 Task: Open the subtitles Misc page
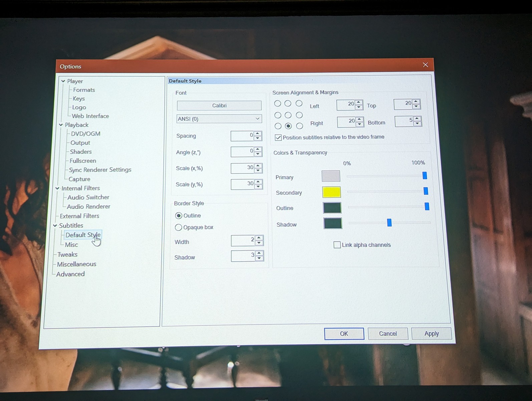tap(71, 245)
